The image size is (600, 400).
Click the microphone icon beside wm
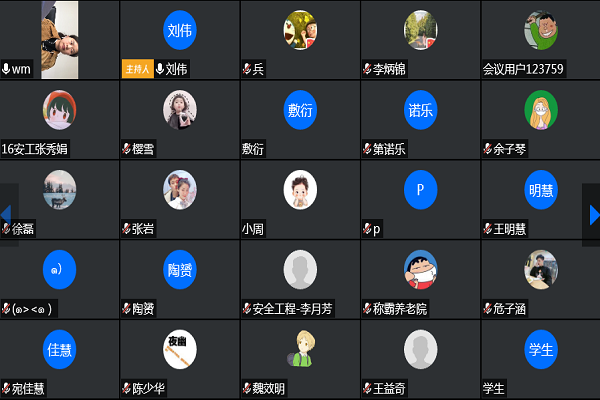click(x=6, y=69)
